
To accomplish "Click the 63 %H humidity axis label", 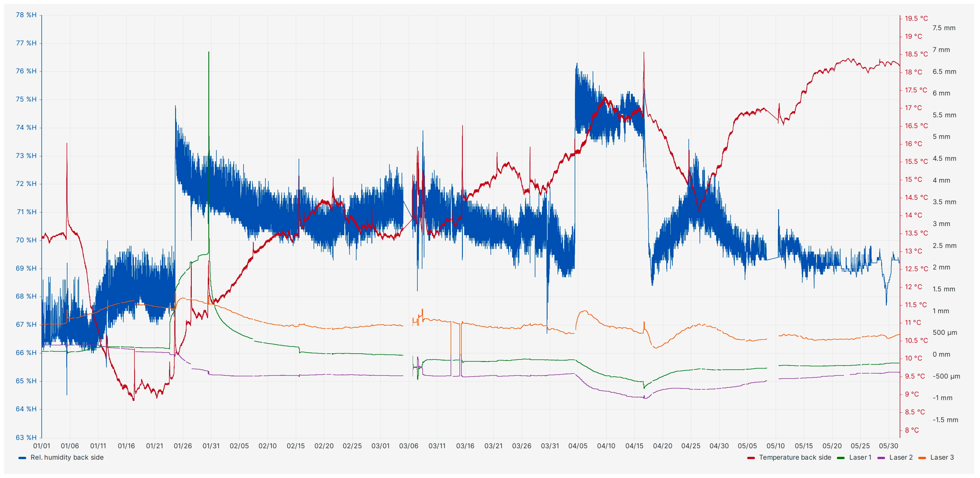I will (x=26, y=437).
